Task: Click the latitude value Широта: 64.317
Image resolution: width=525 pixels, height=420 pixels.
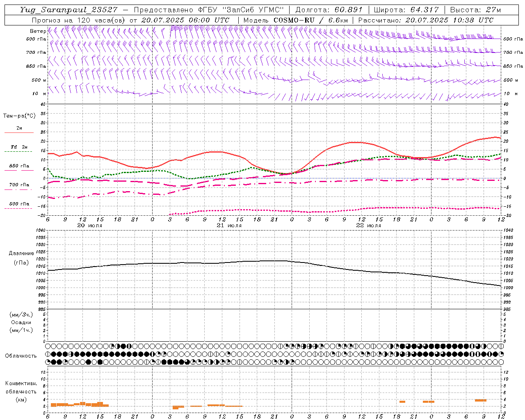Action: pos(406,10)
